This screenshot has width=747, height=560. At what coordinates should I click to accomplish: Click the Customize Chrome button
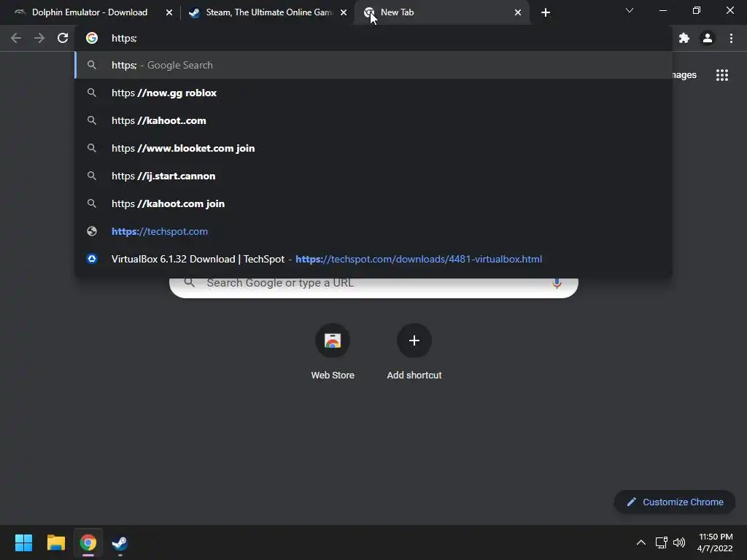[675, 502]
